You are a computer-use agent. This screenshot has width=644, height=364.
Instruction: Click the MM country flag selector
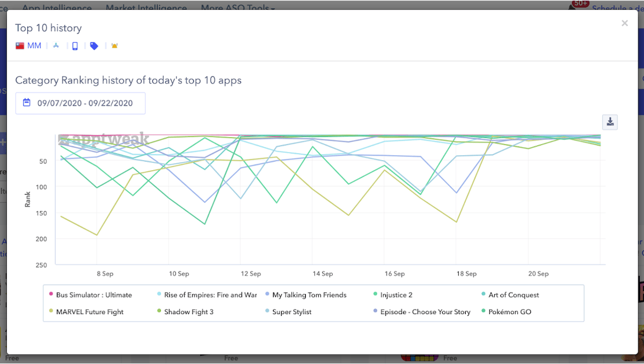click(x=28, y=46)
